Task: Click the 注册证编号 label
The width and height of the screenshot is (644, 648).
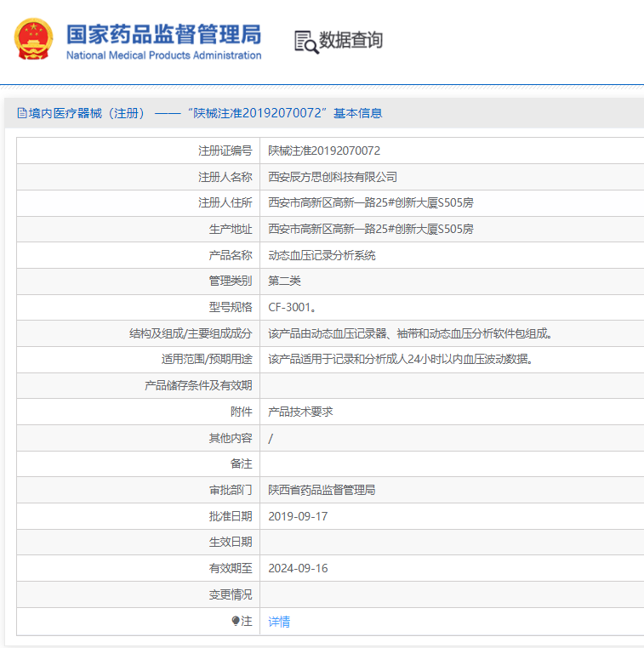Action: tap(225, 151)
